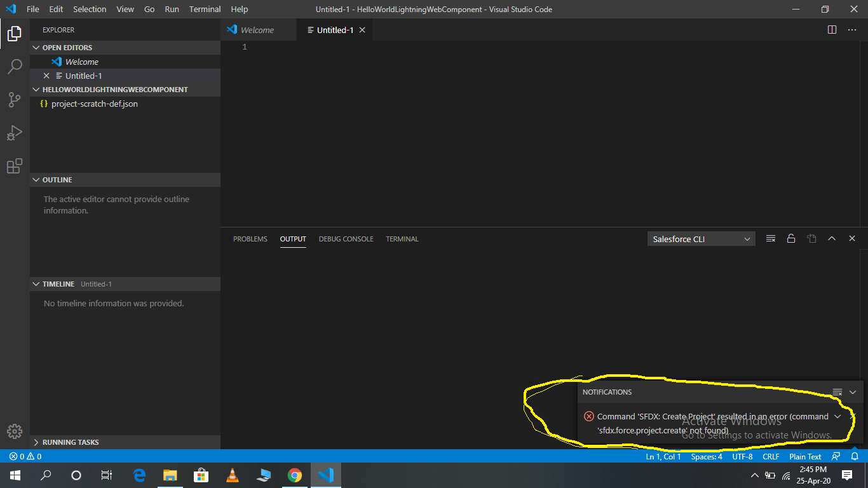Image resolution: width=868 pixels, height=488 pixels.
Task: Open the Run and Debug view
Action: [15, 132]
